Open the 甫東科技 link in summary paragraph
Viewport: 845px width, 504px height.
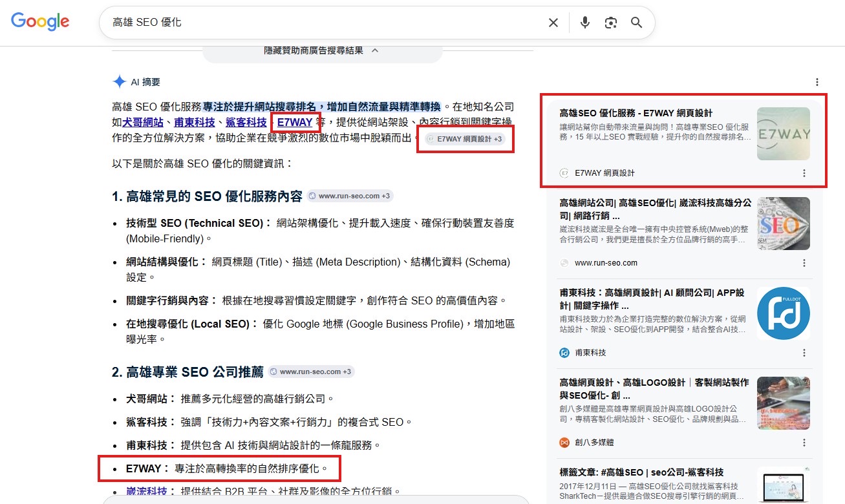coord(195,122)
